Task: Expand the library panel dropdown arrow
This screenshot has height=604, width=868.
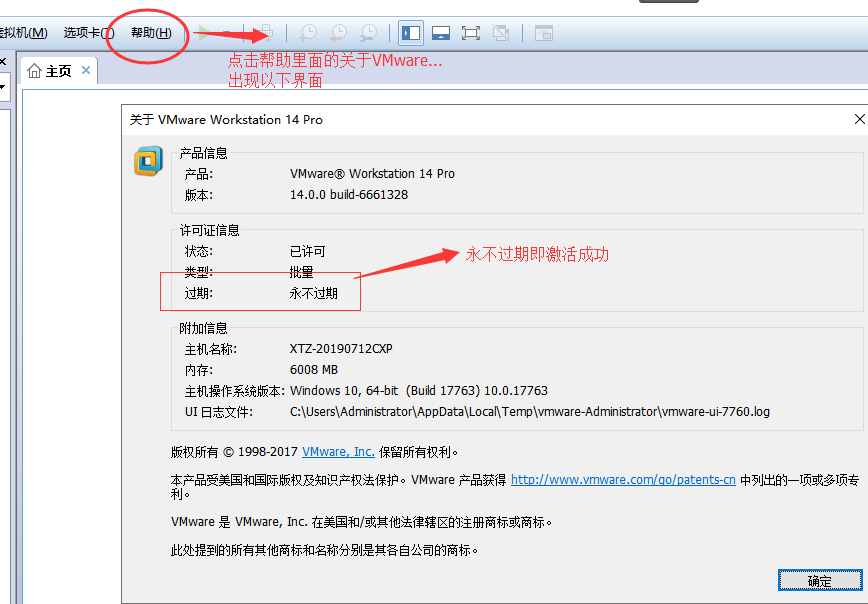Action: point(3,87)
